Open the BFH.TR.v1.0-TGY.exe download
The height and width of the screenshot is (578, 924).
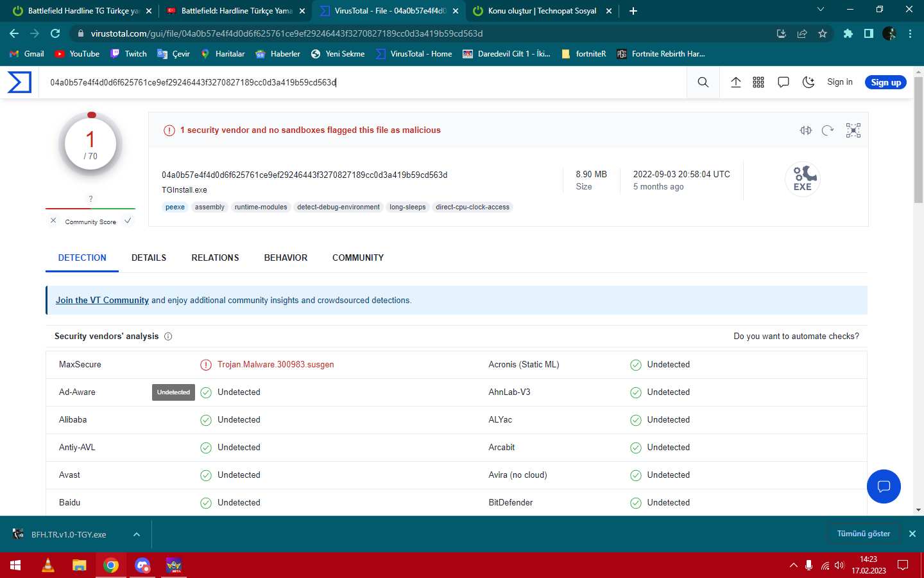69,534
